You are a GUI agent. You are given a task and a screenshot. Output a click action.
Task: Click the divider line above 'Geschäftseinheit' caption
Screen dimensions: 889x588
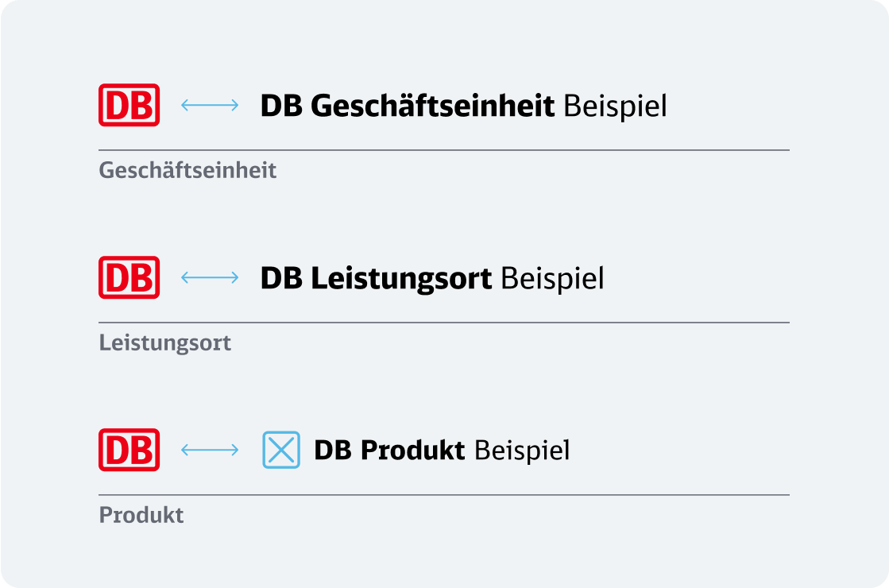[444, 150]
